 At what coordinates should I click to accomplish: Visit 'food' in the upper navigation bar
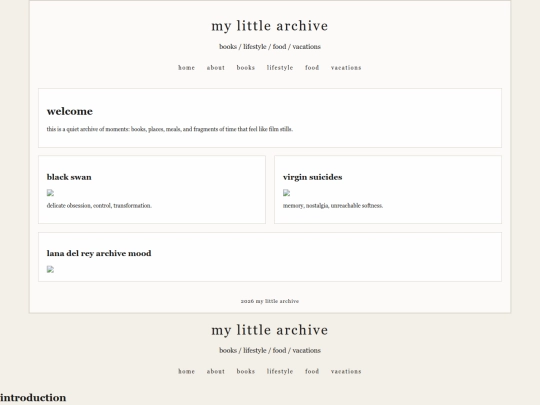tap(312, 68)
